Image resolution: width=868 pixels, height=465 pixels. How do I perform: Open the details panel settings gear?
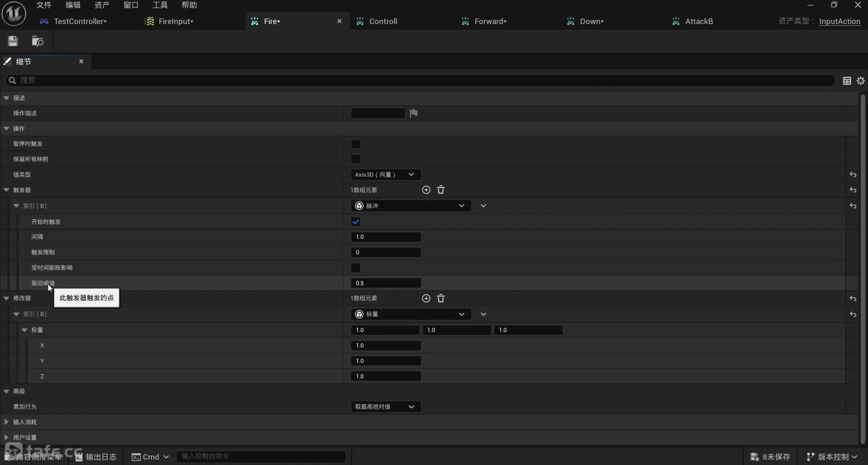[x=861, y=81]
